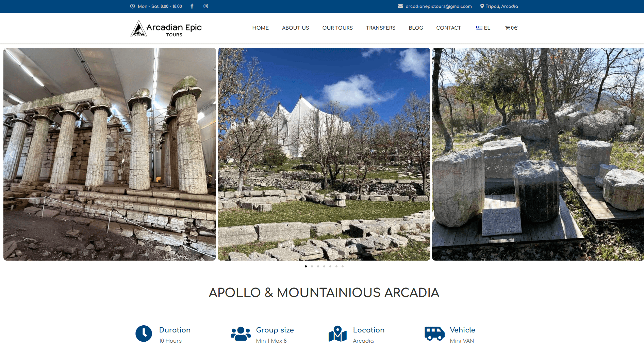Open the temple columns photo
This screenshot has height=357, width=644.
[x=110, y=154]
